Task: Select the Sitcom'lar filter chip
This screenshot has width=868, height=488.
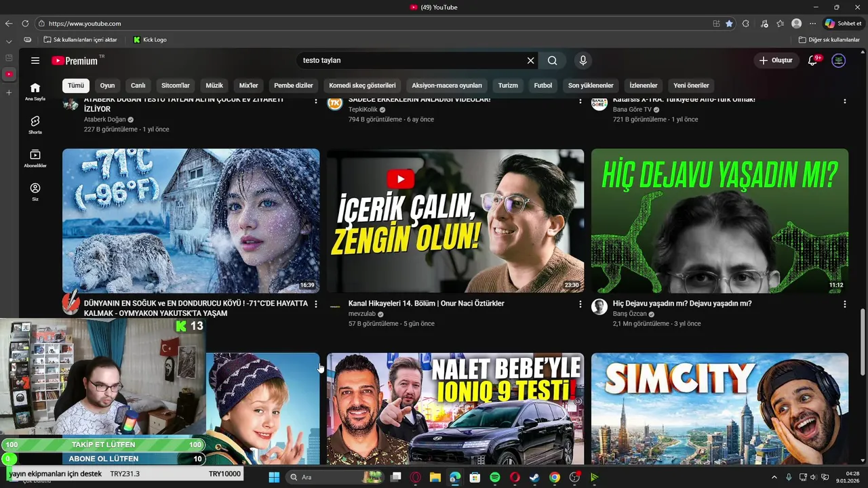Action: 176,85
